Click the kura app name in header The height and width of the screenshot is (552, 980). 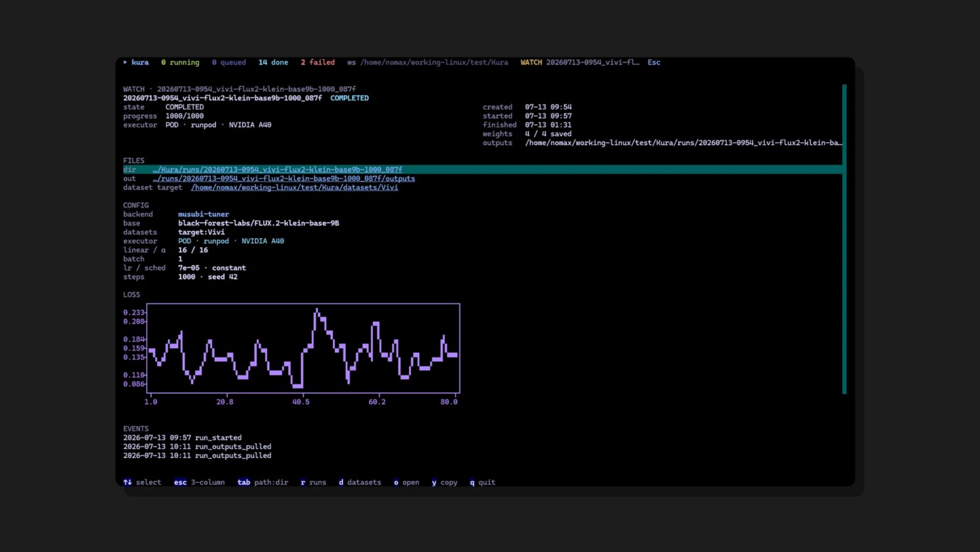[140, 63]
